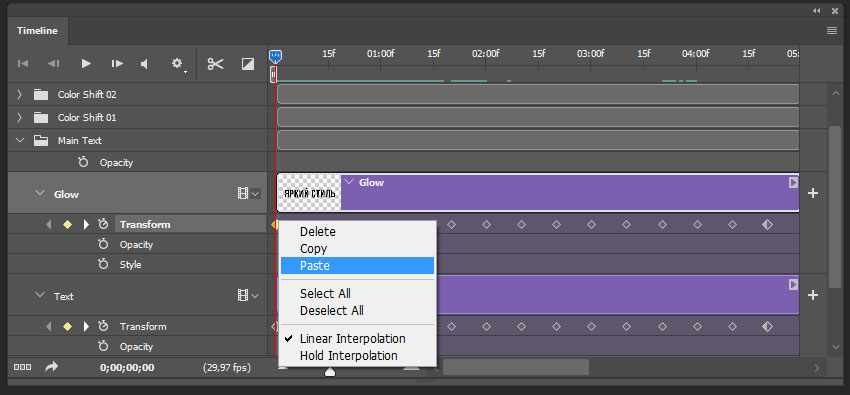
Task: Add media to Glow track plus button
Action: point(813,193)
